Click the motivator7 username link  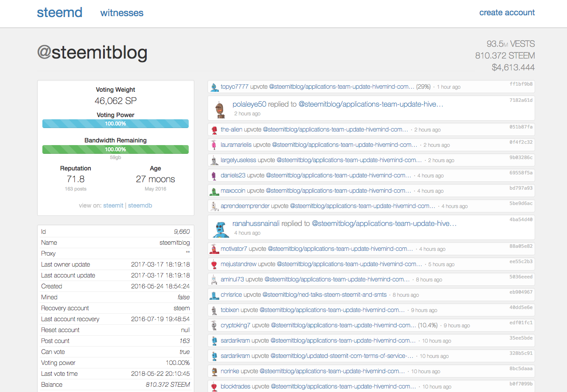234,249
